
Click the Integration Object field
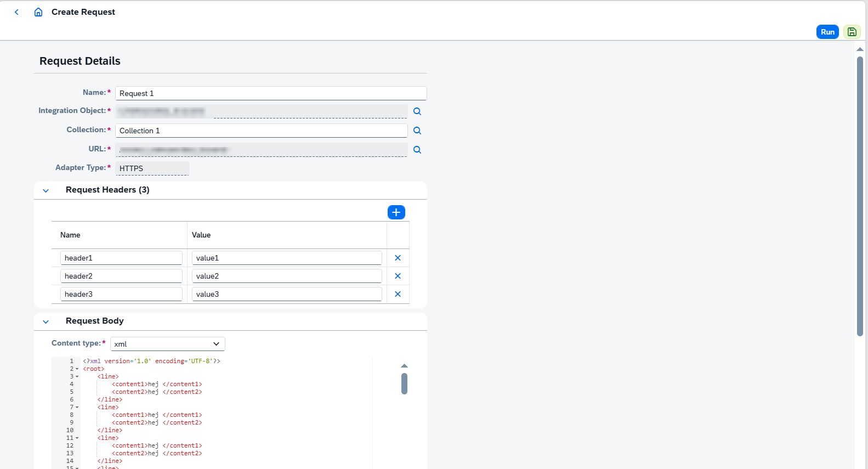261,111
